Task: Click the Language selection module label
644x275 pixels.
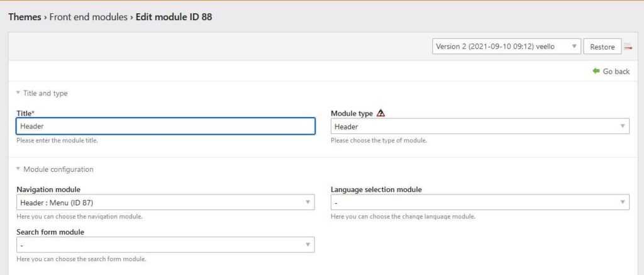Action: tap(376, 189)
